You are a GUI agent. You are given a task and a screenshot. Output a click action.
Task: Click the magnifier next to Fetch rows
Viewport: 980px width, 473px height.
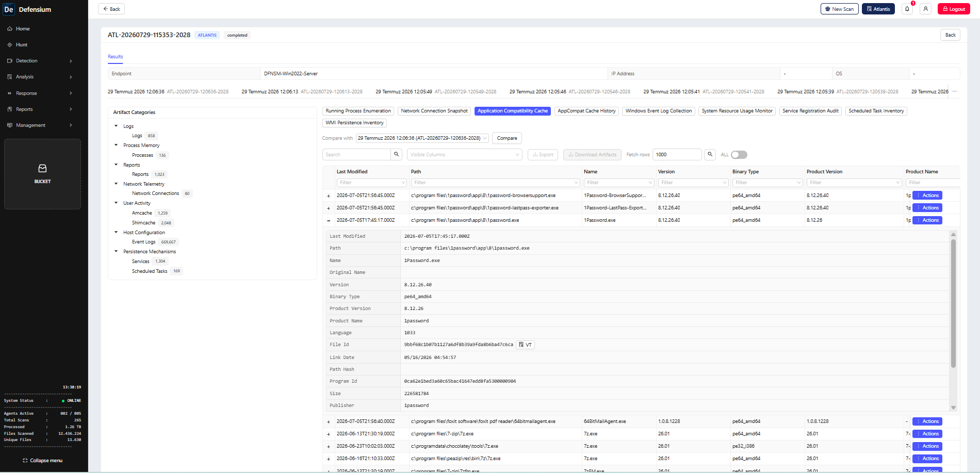pyautogui.click(x=710, y=154)
